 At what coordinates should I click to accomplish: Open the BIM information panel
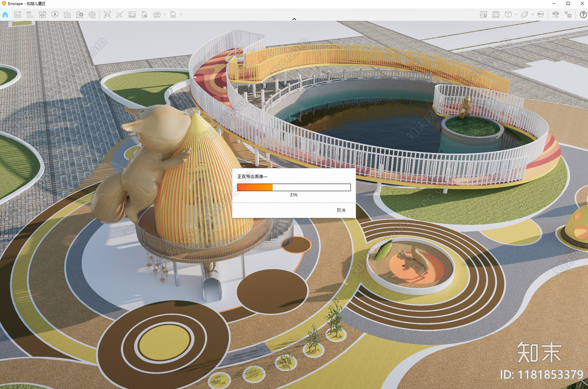(30, 15)
